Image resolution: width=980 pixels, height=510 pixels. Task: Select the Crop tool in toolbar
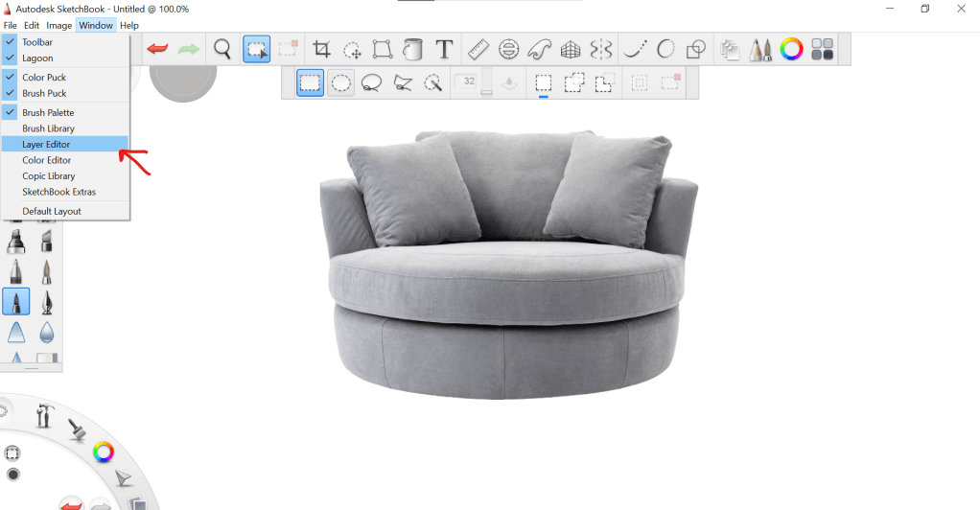tap(322, 50)
